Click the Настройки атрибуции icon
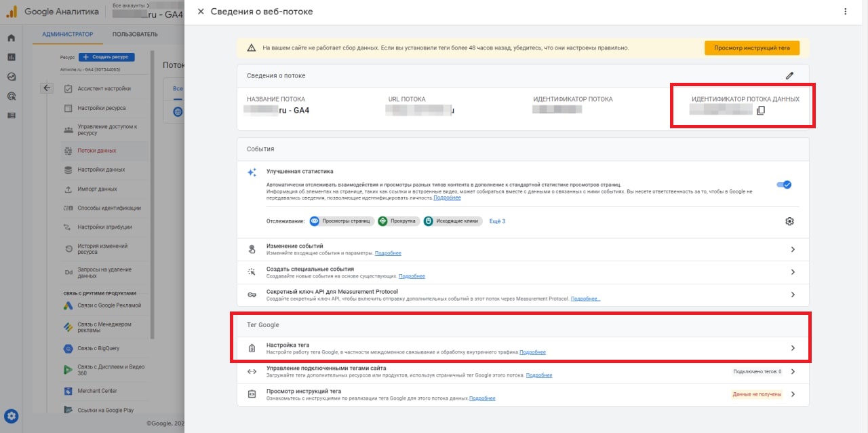Image resolution: width=868 pixels, height=433 pixels. (x=68, y=227)
